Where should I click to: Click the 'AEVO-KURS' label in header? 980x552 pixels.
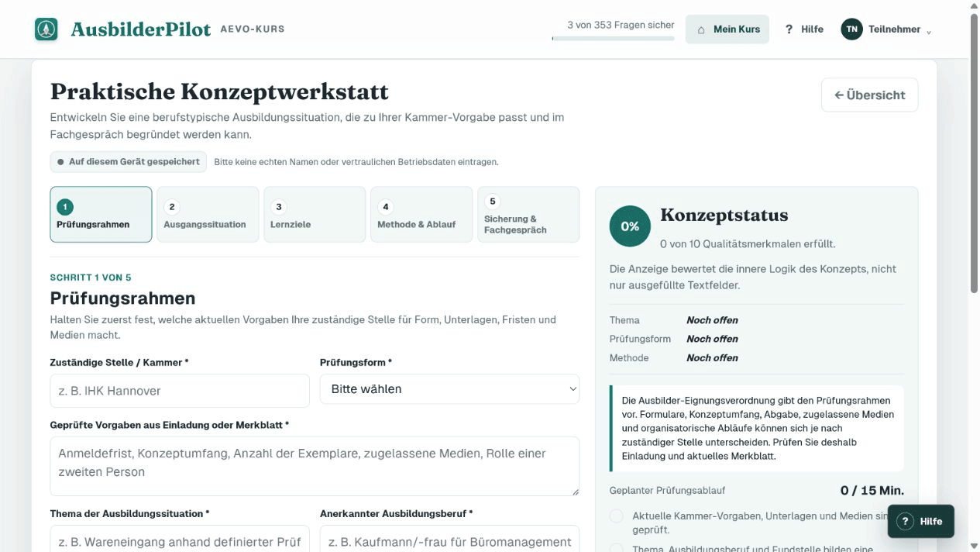253,29
